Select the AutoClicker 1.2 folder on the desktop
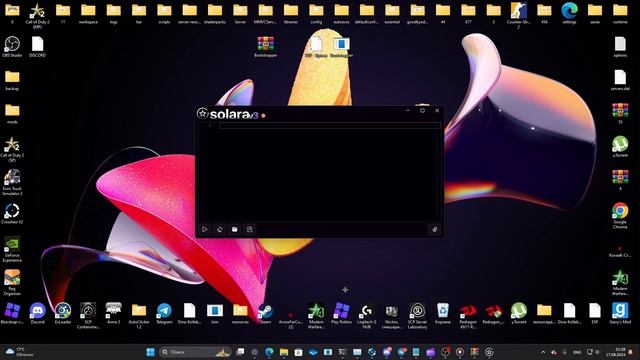The height and width of the screenshot is (360, 640). tap(139, 316)
